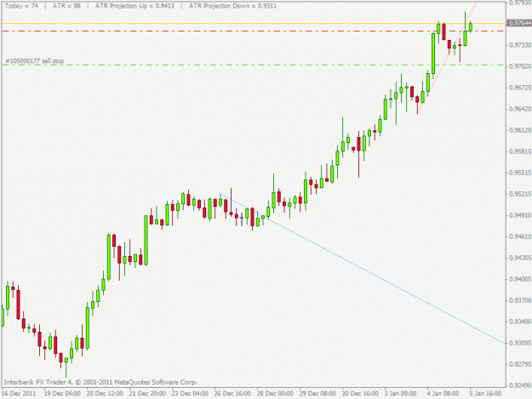Click the 0.94610 price scale value
This screenshot has height=399, width=532.
click(x=520, y=237)
